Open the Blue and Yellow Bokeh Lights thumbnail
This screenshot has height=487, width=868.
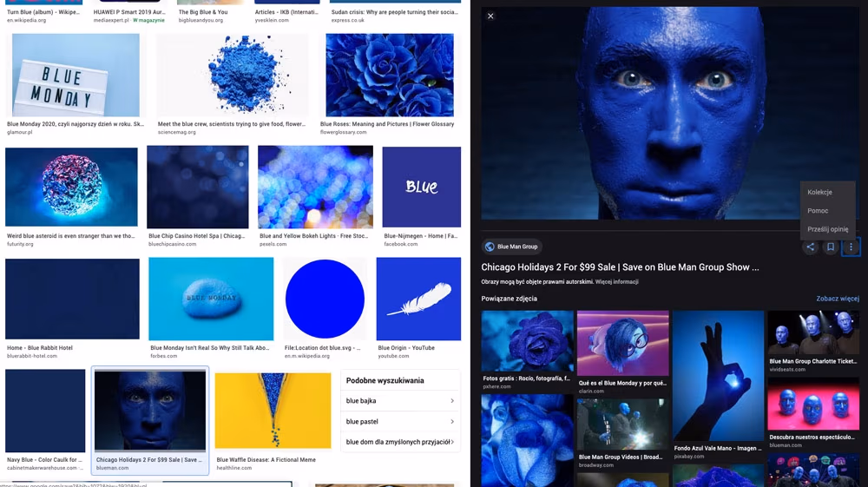(316, 187)
